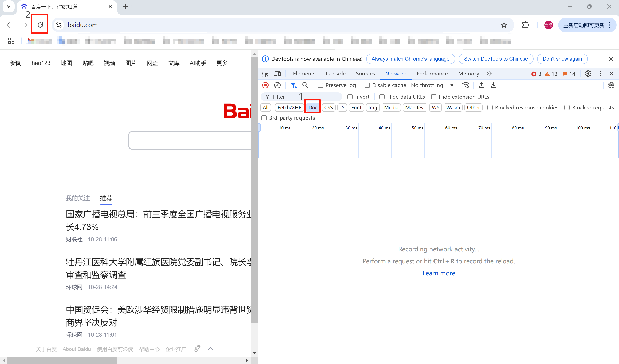Viewport: 619px width, 364px height.
Task: Filter requests by JS type
Action: (342, 108)
